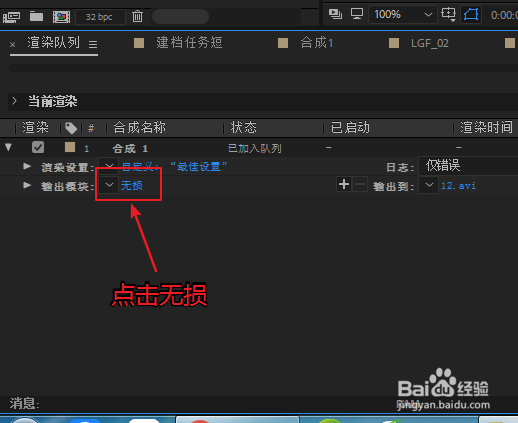Switch to the 合成1 timeline tab
The image size is (518, 423).
[x=316, y=43]
